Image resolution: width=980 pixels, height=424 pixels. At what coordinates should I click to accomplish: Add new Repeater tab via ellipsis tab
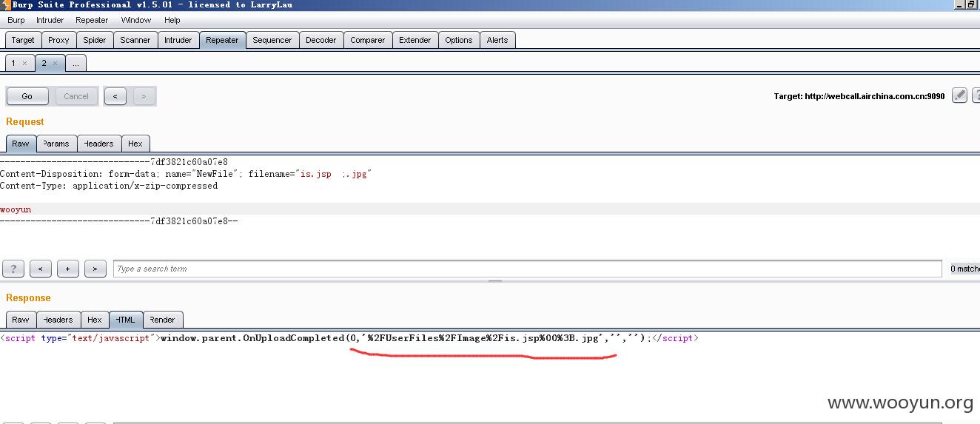coord(75,63)
